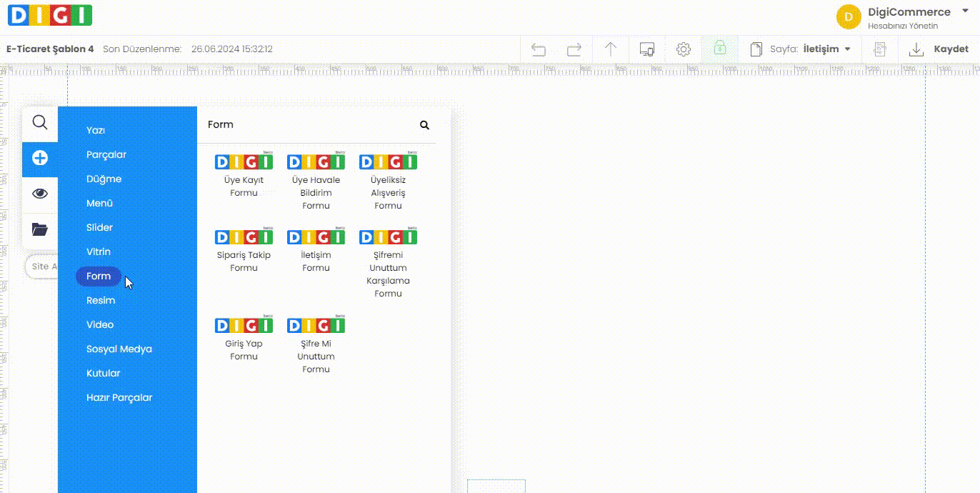980x493 pixels.
Task: Open the Hazır Parçalar category
Action: click(119, 397)
